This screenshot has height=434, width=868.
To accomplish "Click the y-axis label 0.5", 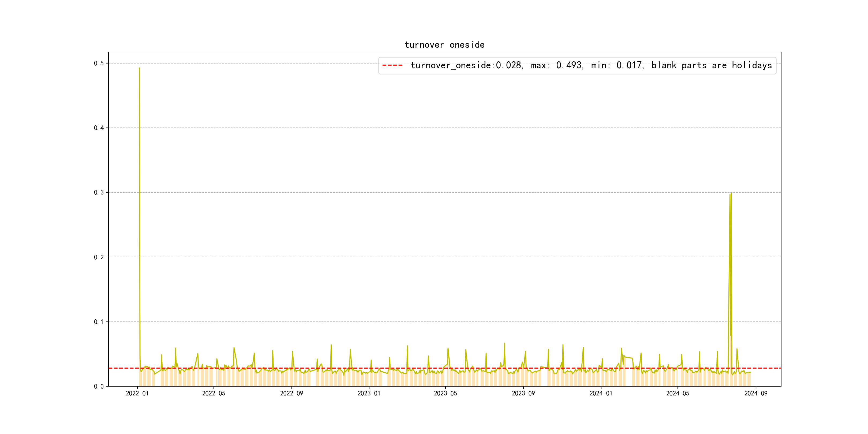I will tap(99, 63).
